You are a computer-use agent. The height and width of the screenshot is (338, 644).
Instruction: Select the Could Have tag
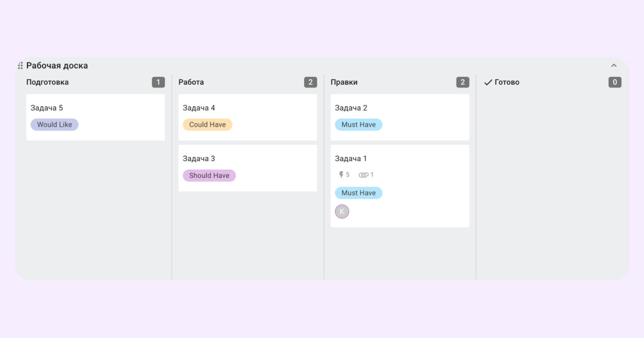pos(207,125)
